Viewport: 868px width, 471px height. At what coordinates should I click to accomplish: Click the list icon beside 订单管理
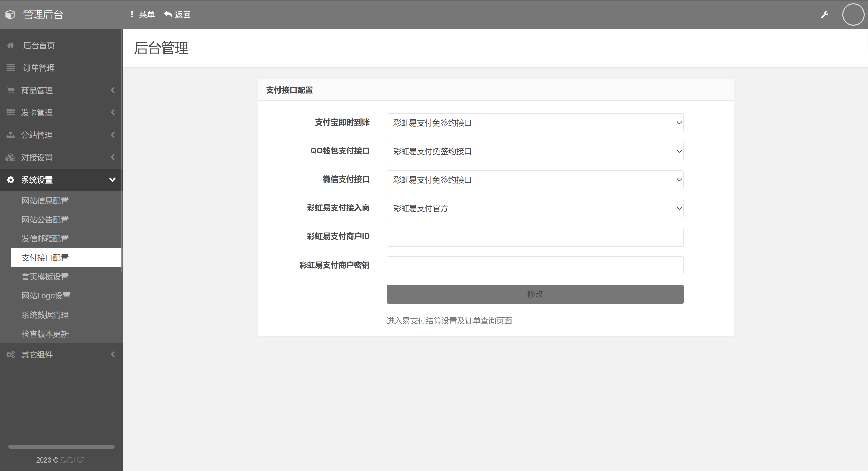click(11, 68)
